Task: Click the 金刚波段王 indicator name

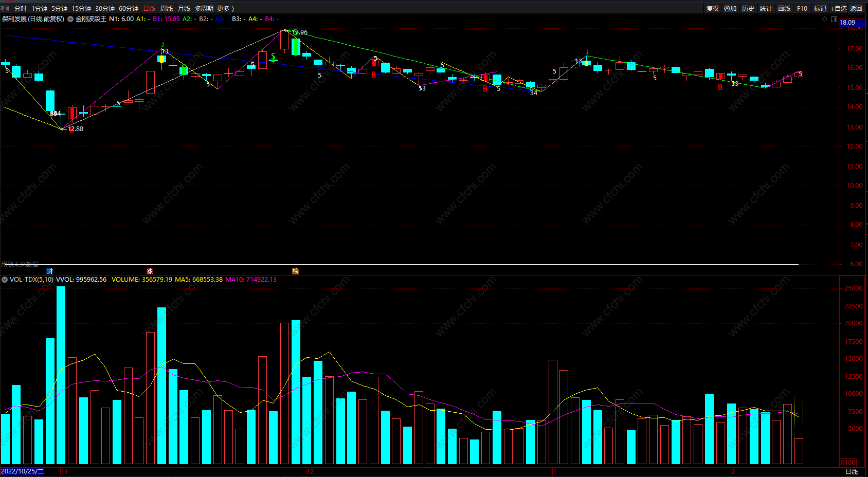Action: click(91, 19)
